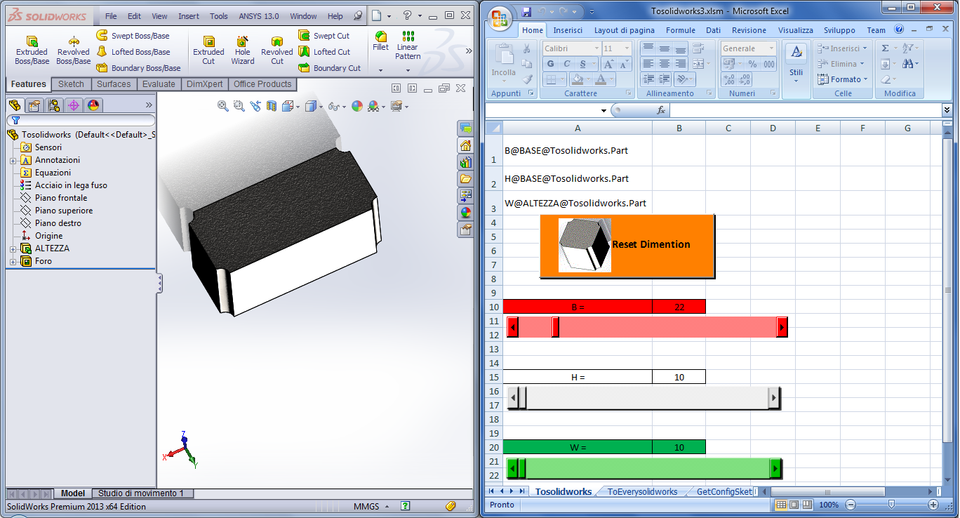The width and height of the screenshot is (960, 518).
Task: Expand the ALTEZZA feature node
Action: pos(13,249)
